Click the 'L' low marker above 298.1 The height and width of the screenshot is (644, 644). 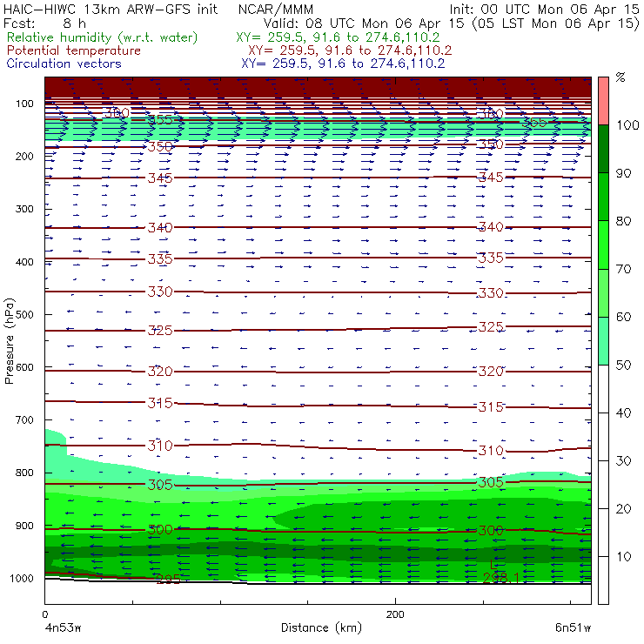(493, 565)
